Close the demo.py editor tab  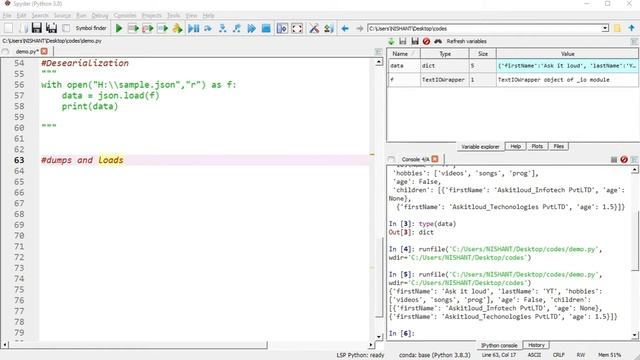[x=44, y=51]
